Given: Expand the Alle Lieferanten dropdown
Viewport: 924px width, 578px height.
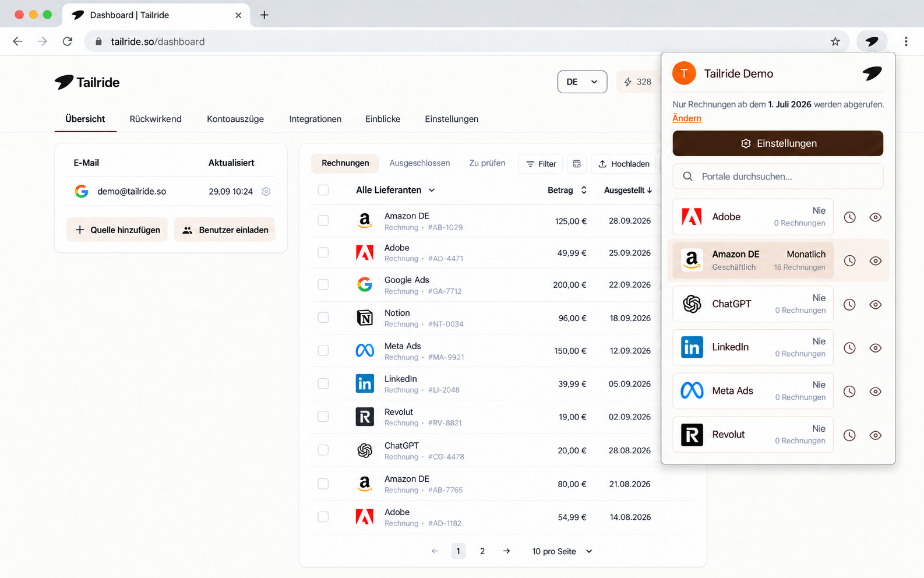Looking at the screenshot, I should (x=396, y=190).
